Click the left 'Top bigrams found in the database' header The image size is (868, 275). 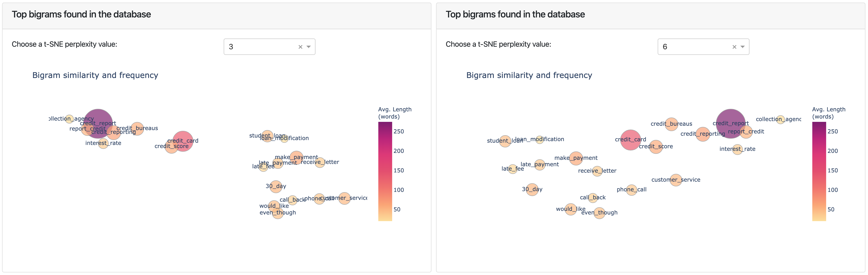(x=81, y=14)
